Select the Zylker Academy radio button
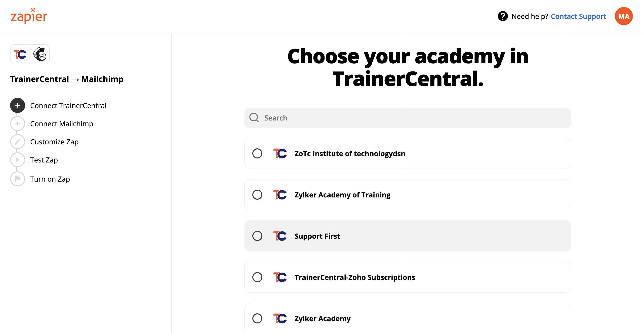Image resolution: width=644 pixels, height=333 pixels. point(257,318)
